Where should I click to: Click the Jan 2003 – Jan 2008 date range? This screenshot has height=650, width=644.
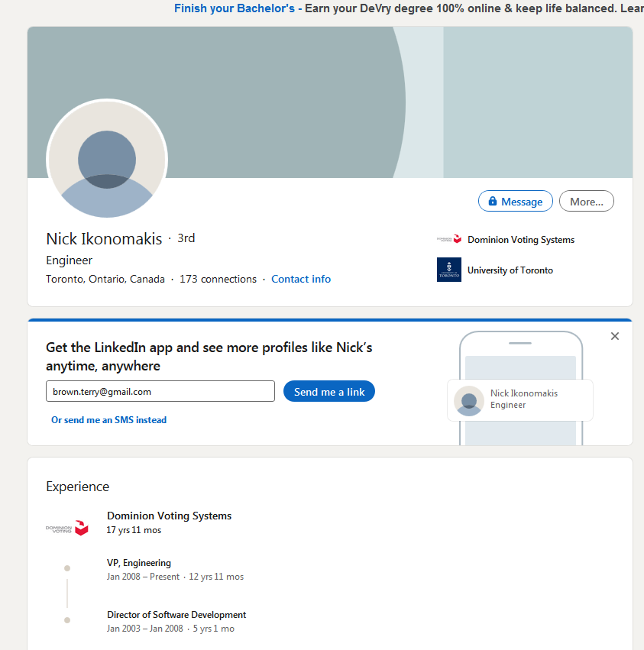(144, 629)
